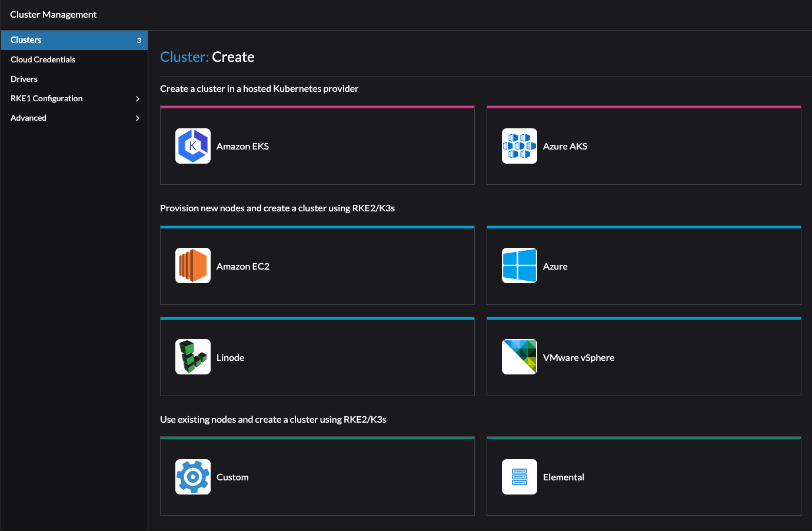Screen dimensions: 812x531
Task: Select Clusters in the sidebar
Action: click(74, 40)
